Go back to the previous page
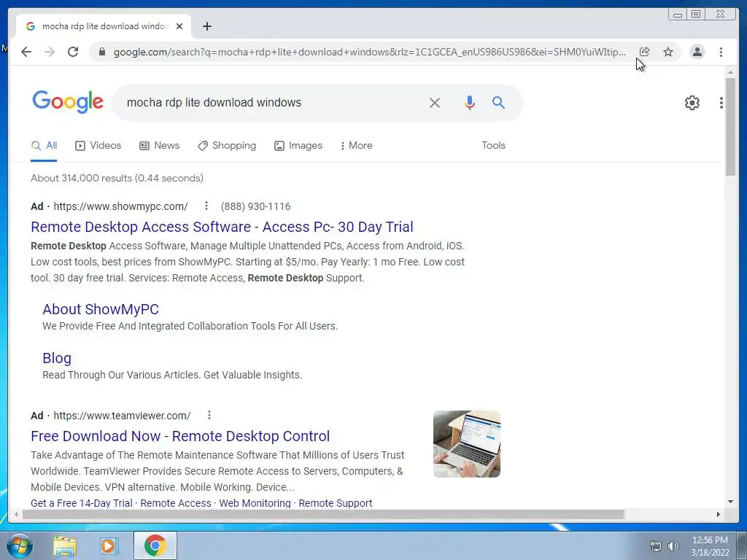Viewport: 747px width, 560px height. (26, 52)
